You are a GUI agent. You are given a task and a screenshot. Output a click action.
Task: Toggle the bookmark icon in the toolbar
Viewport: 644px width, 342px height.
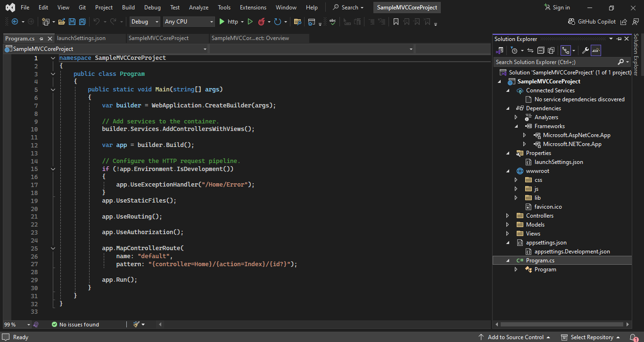(x=396, y=22)
